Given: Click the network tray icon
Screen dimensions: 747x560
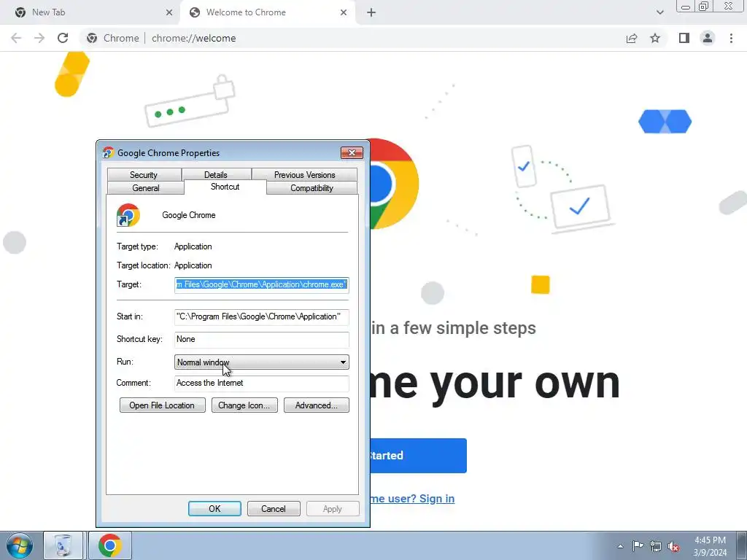Looking at the screenshot, I should 656,546.
